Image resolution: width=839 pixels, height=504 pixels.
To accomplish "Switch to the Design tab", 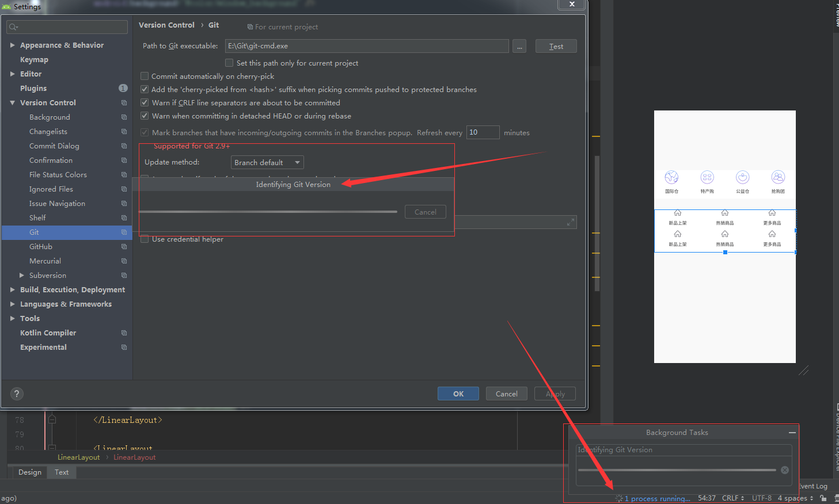I will click(x=30, y=472).
